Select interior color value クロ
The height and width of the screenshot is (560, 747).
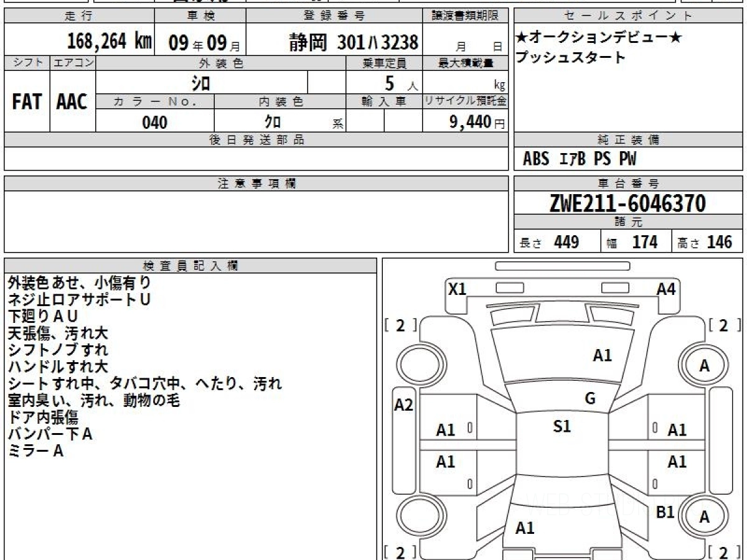click(x=273, y=122)
